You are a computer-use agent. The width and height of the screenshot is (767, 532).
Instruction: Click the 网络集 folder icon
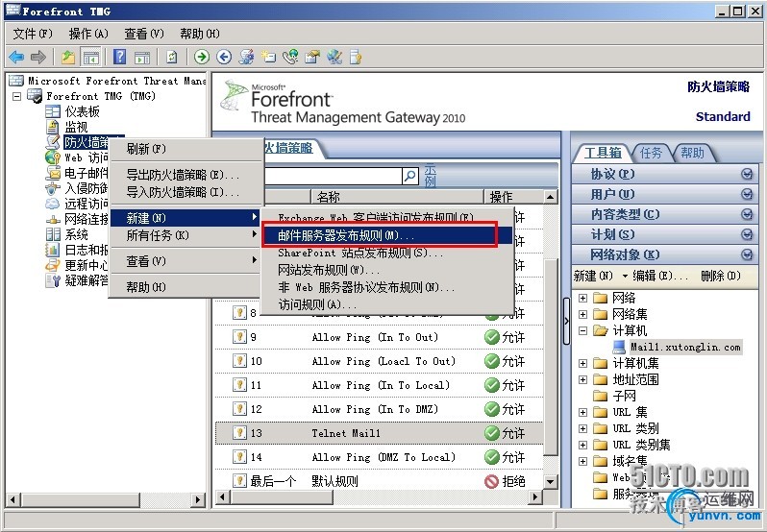pos(600,314)
